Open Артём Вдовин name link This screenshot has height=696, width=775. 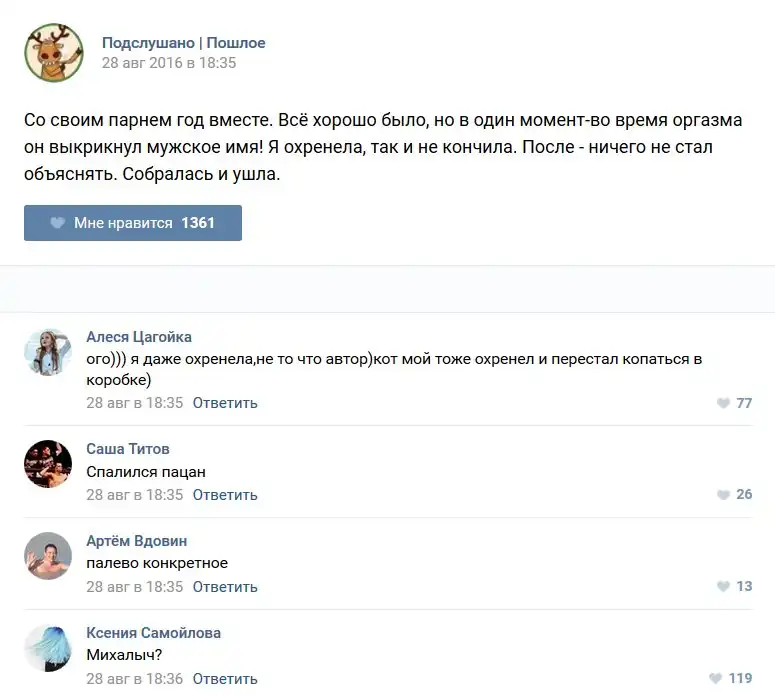click(x=137, y=541)
